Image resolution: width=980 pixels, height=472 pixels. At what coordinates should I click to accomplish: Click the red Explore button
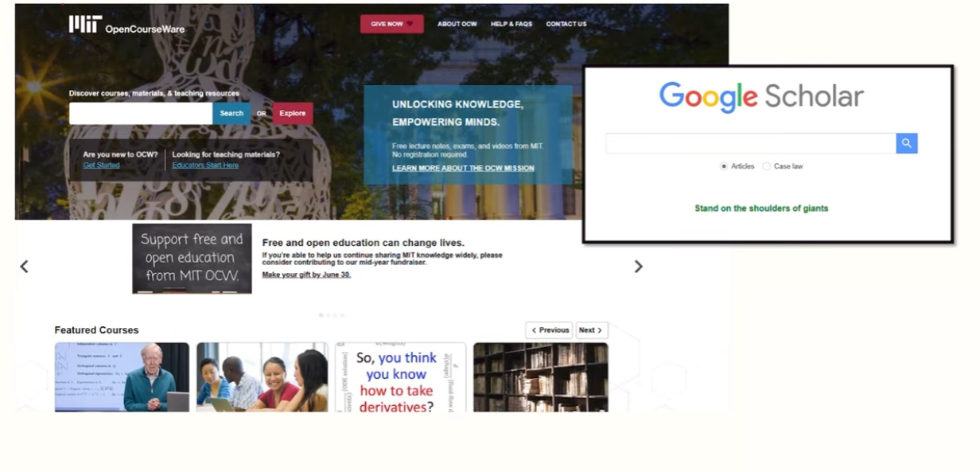[x=293, y=113]
